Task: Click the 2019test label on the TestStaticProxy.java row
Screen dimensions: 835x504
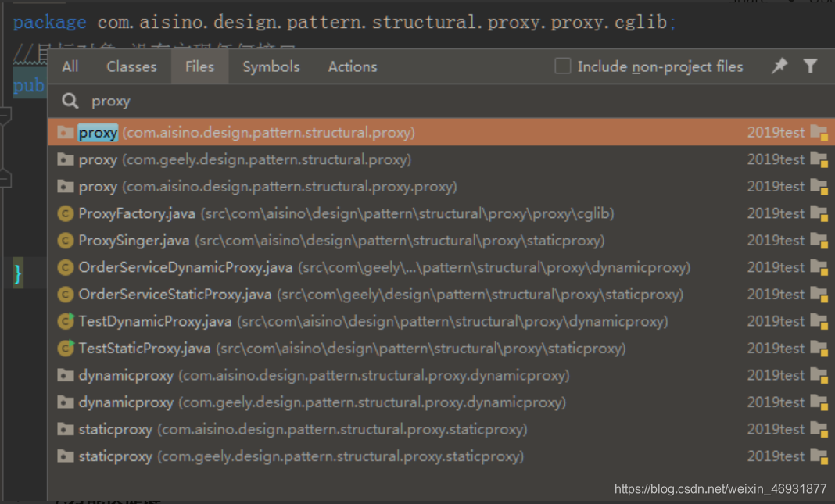Action: pos(776,349)
